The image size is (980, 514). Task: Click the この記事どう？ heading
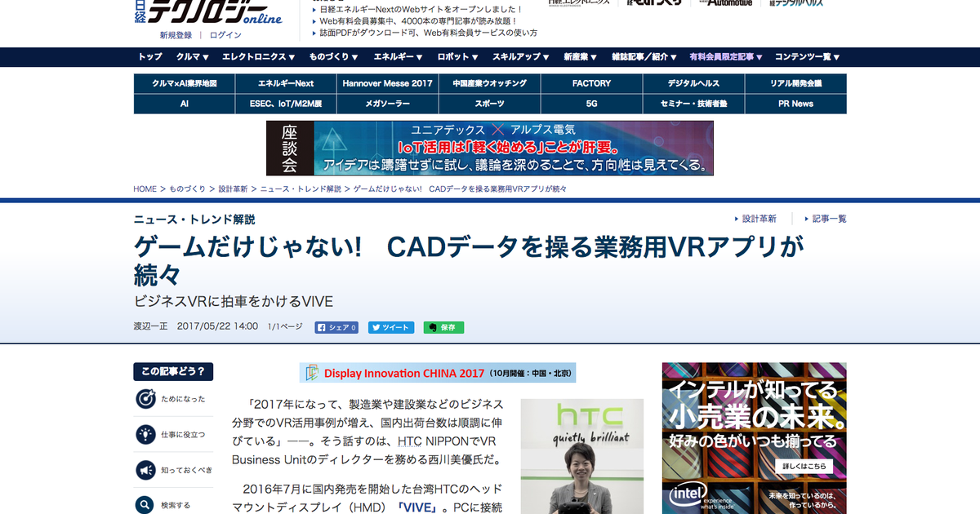click(174, 372)
